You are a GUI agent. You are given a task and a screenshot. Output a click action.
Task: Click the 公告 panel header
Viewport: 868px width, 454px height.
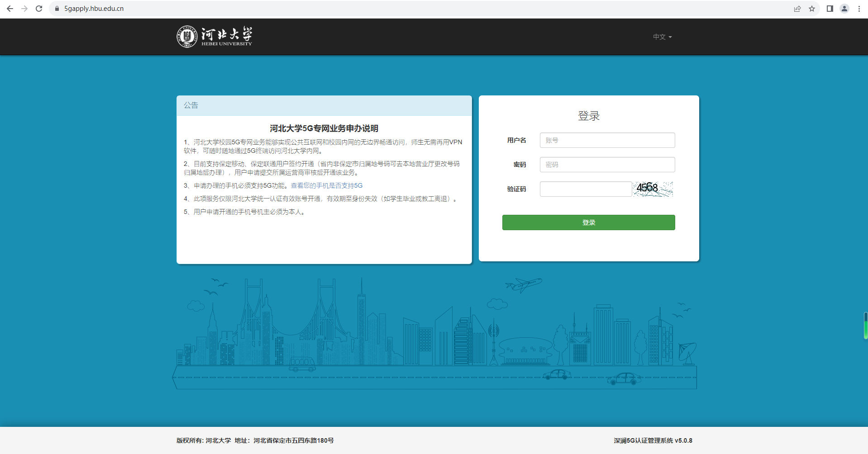point(324,105)
